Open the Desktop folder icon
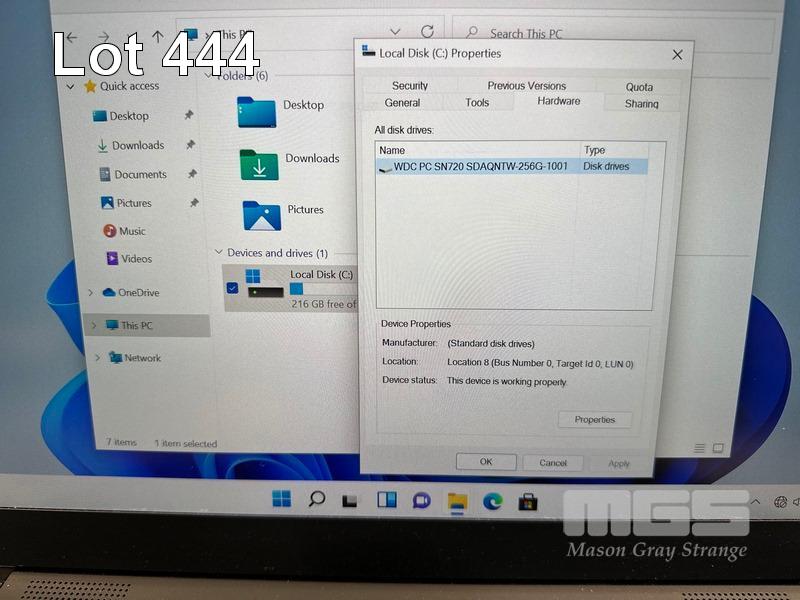This screenshot has width=800, height=600. [256, 111]
